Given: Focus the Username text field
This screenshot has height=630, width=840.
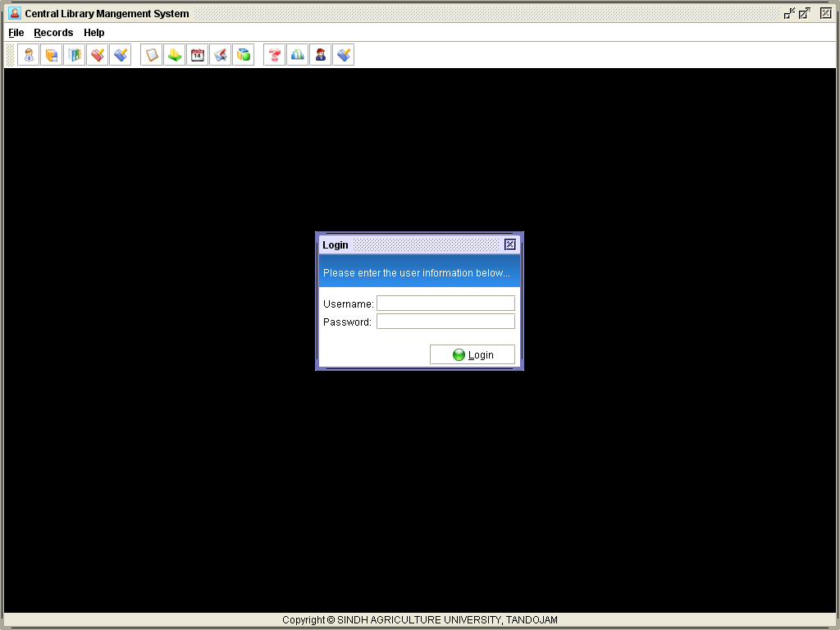Looking at the screenshot, I should point(445,304).
